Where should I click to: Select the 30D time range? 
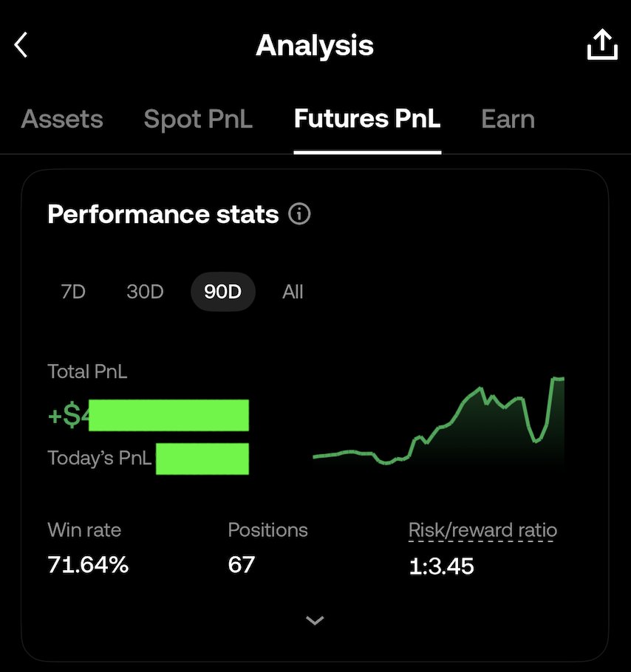(x=145, y=292)
